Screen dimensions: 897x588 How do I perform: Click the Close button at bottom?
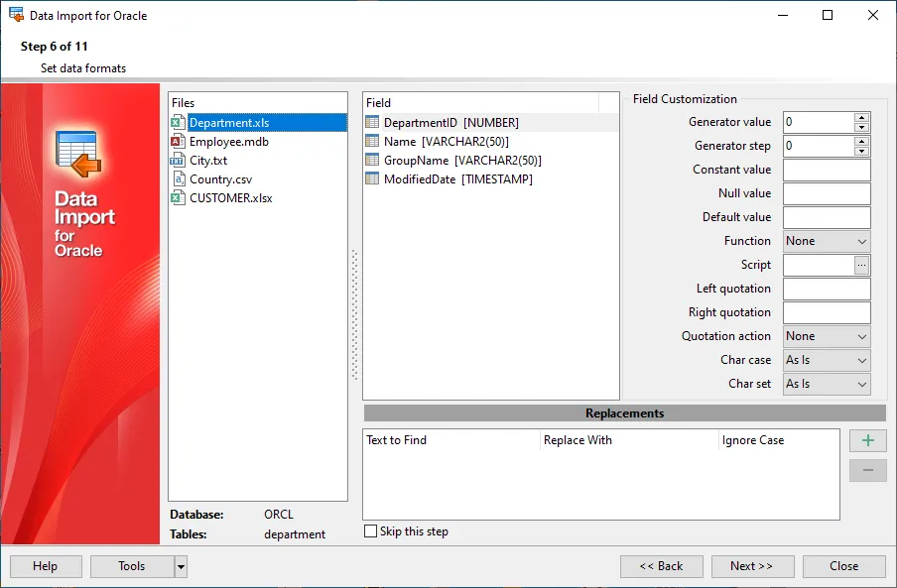click(x=843, y=566)
